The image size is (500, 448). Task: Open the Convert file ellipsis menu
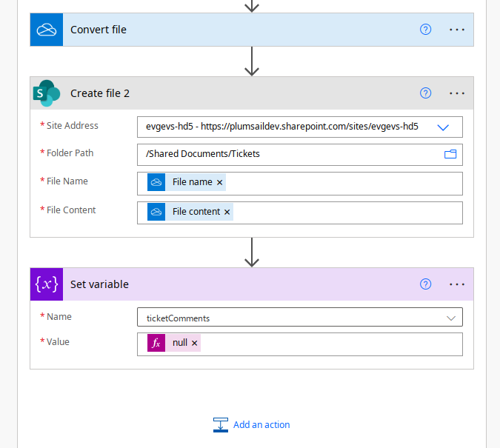click(x=457, y=30)
